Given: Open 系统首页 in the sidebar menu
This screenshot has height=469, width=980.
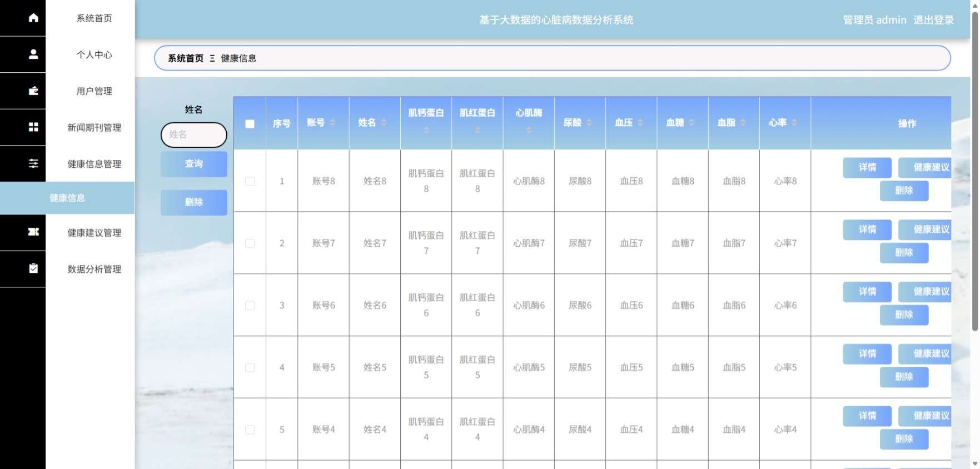Looking at the screenshot, I should pos(94,18).
